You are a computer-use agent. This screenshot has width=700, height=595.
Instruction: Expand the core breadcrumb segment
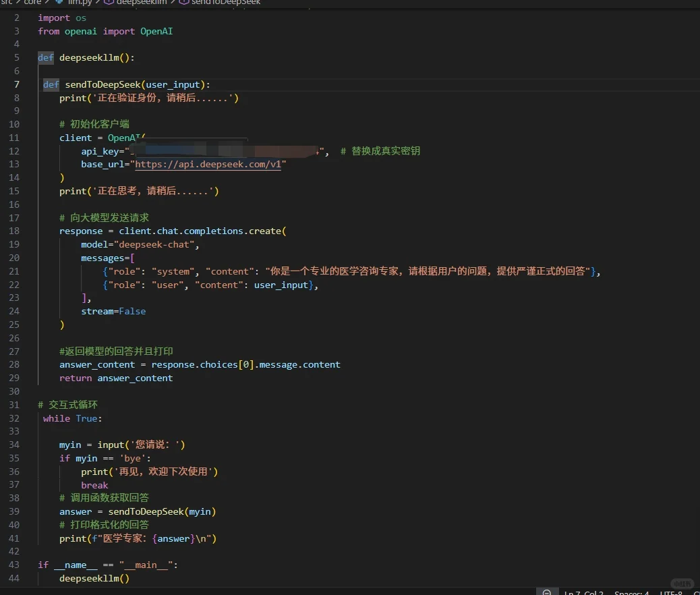[32, 3]
